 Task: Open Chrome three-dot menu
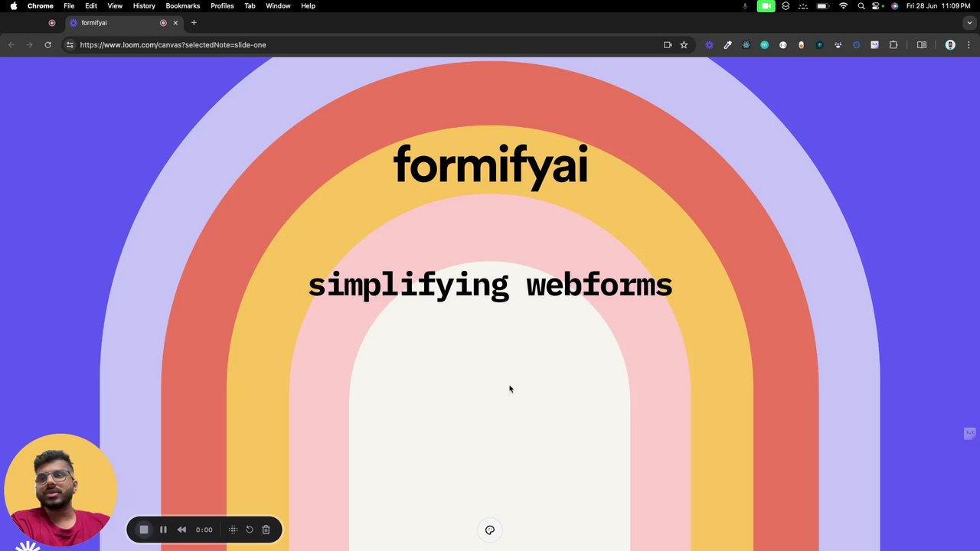(x=969, y=45)
